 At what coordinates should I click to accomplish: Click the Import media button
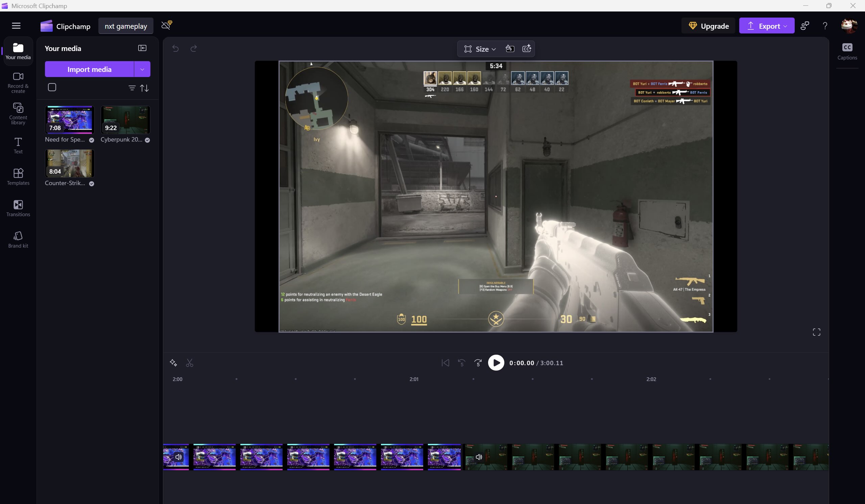89,69
